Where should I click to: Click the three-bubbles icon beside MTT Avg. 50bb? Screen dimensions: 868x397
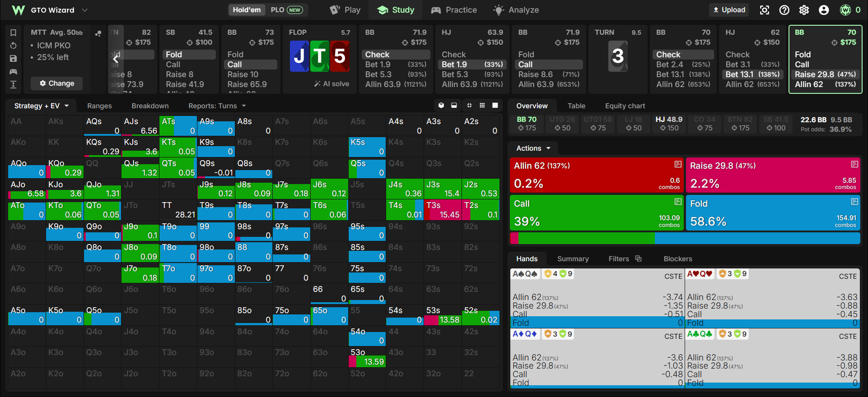click(98, 33)
